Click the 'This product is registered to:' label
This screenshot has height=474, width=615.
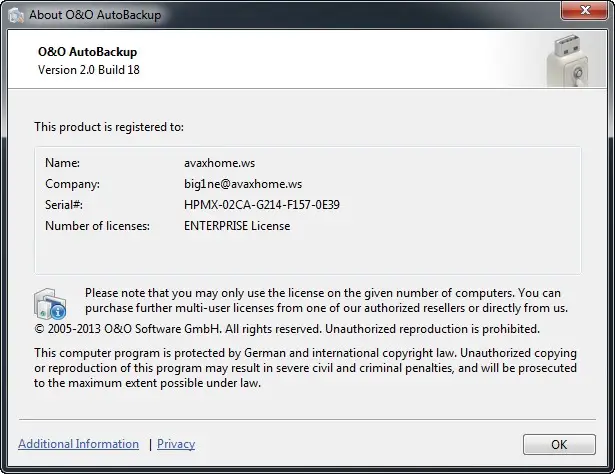[109, 127]
